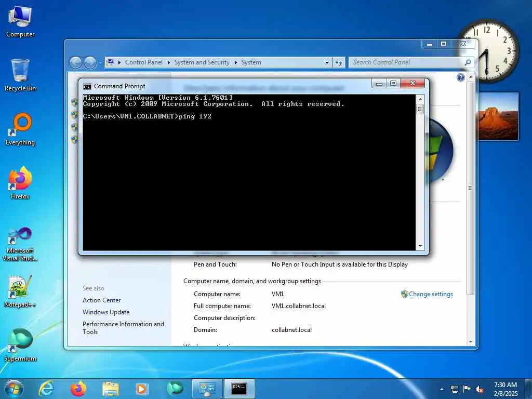The height and width of the screenshot is (399, 532).
Task: Open the Supermium desktop shortcut
Action: (20, 345)
